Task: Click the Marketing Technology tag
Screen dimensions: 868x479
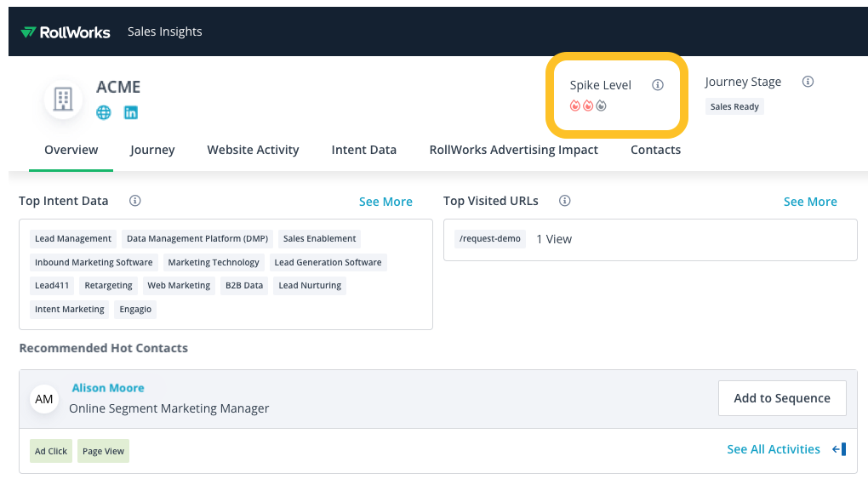Action: (214, 263)
